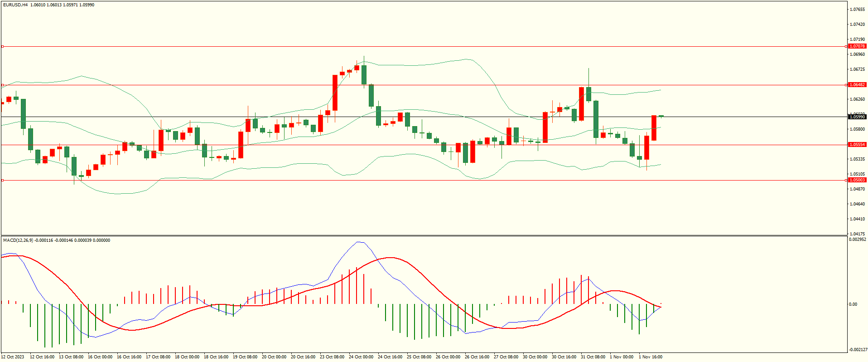Click the 1.04175 value on price scale

pyautogui.click(x=857, y=234)
